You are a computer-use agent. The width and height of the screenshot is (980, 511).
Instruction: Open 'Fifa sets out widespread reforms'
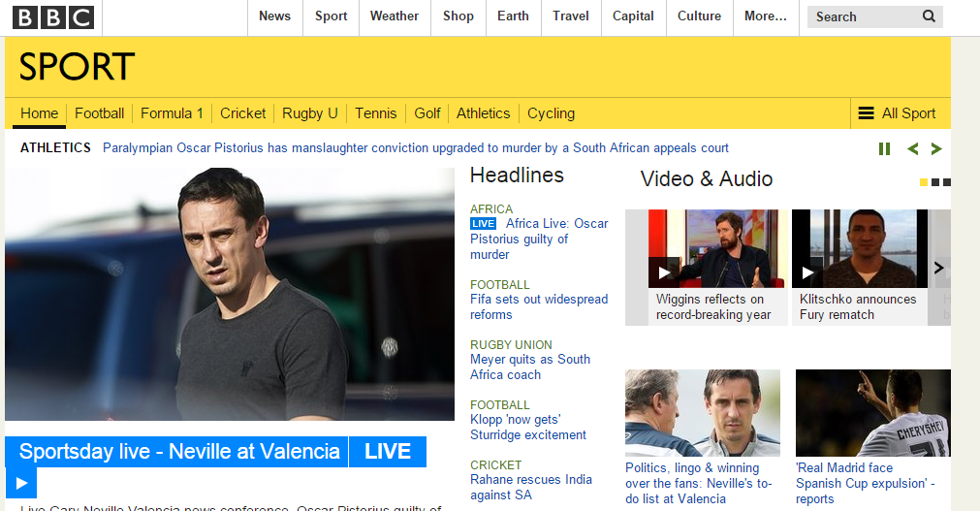click(x=539, y=307)
